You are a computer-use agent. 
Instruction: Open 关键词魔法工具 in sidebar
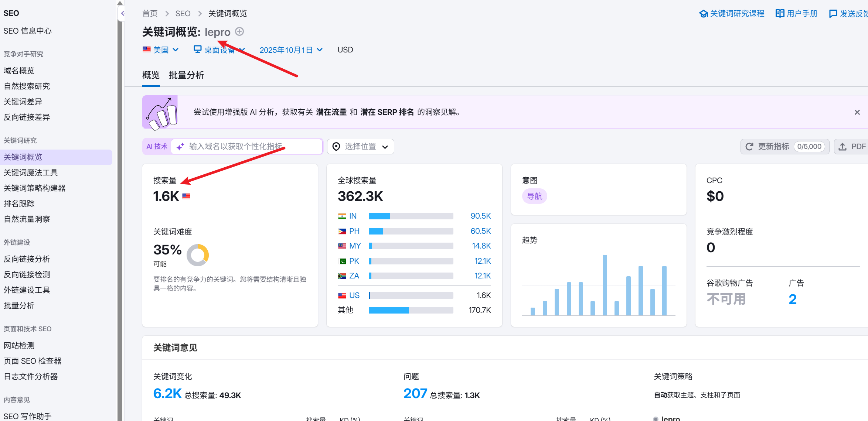point(31,172)
